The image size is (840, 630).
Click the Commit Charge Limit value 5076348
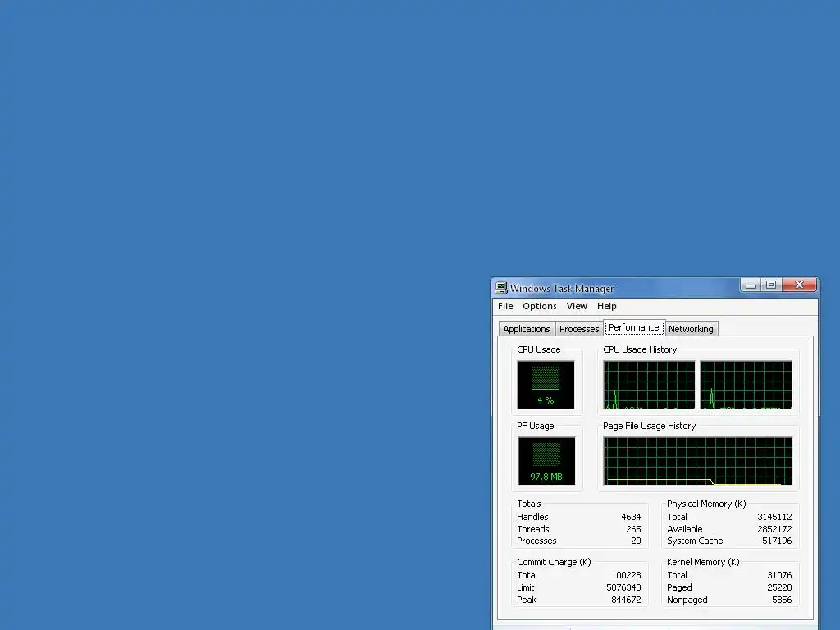click(x=623, y=587)
